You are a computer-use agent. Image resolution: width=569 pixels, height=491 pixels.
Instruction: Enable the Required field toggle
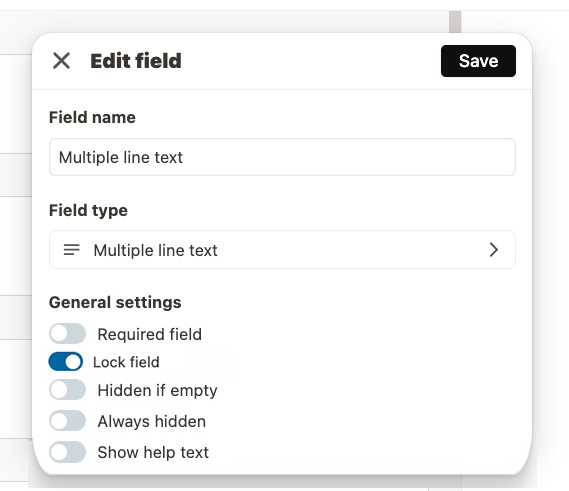coord(67,334)
